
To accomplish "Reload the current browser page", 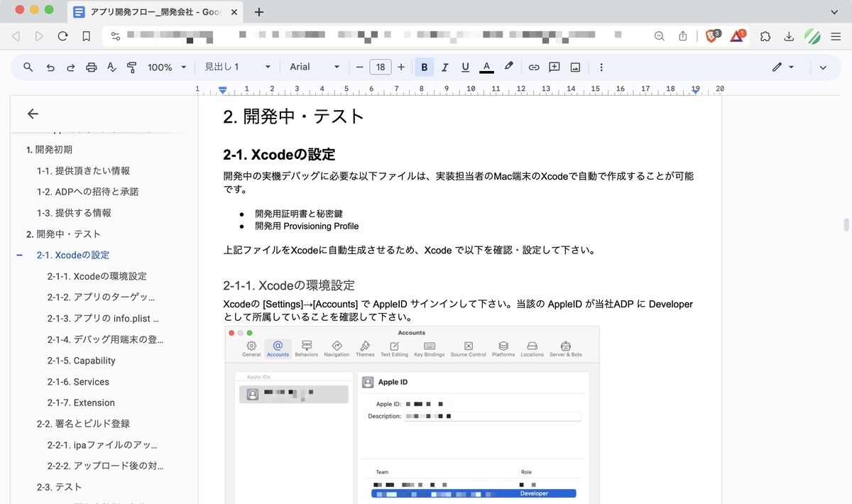I will point(63,36).
